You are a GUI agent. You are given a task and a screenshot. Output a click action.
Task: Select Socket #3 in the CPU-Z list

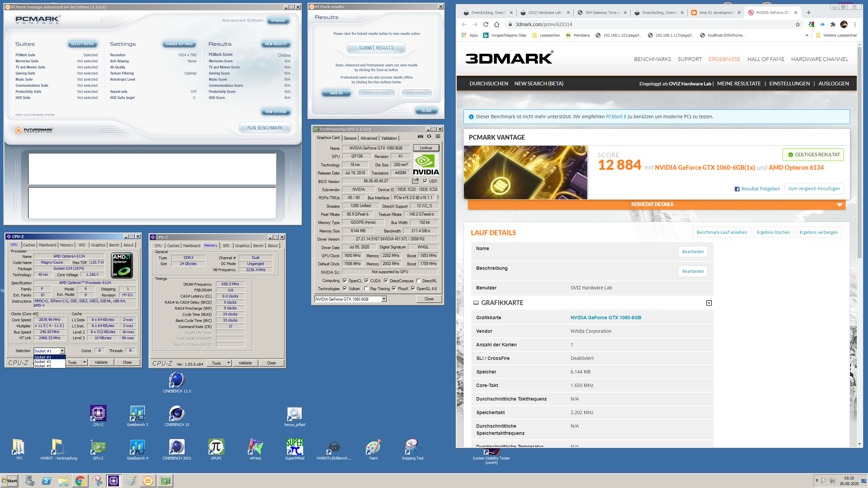[49, 366]
